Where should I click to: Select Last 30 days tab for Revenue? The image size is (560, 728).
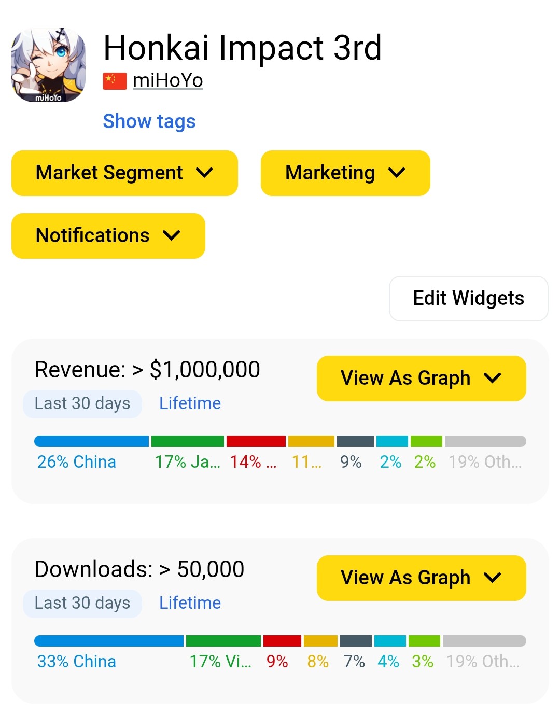click(x=82, y=404)
